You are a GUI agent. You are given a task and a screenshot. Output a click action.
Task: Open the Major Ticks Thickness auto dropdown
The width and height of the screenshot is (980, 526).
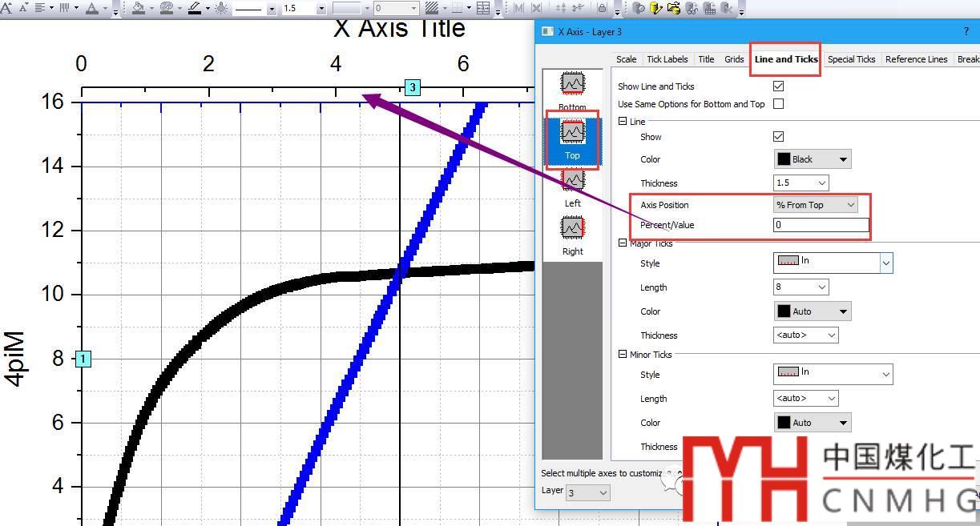click(806, 335)
